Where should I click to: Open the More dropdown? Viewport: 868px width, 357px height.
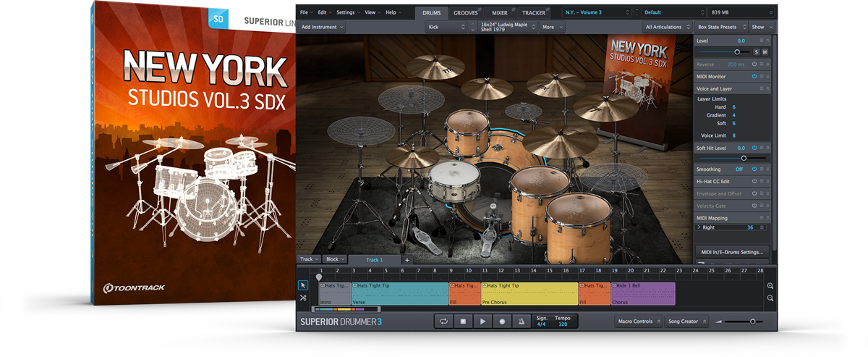pos(553,27)
